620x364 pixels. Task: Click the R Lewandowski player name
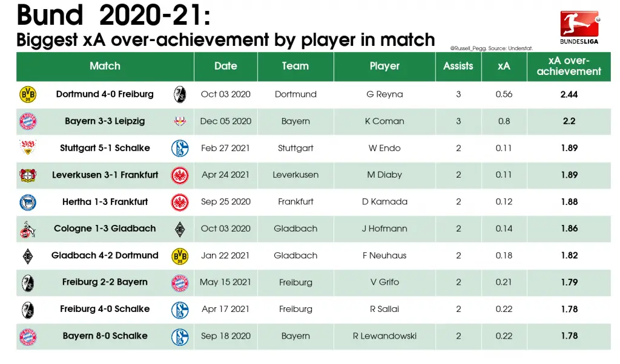(384, 336)
